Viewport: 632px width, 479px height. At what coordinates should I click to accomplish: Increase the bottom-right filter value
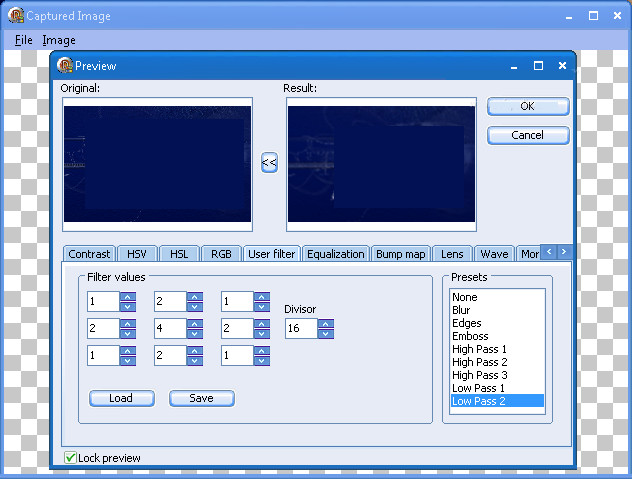coord(262,351)
